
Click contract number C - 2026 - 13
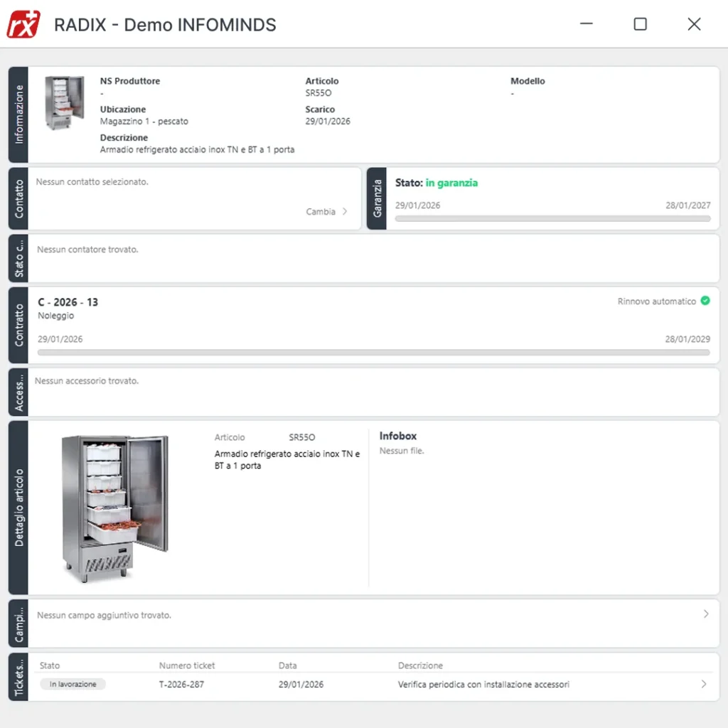(68, 302)
